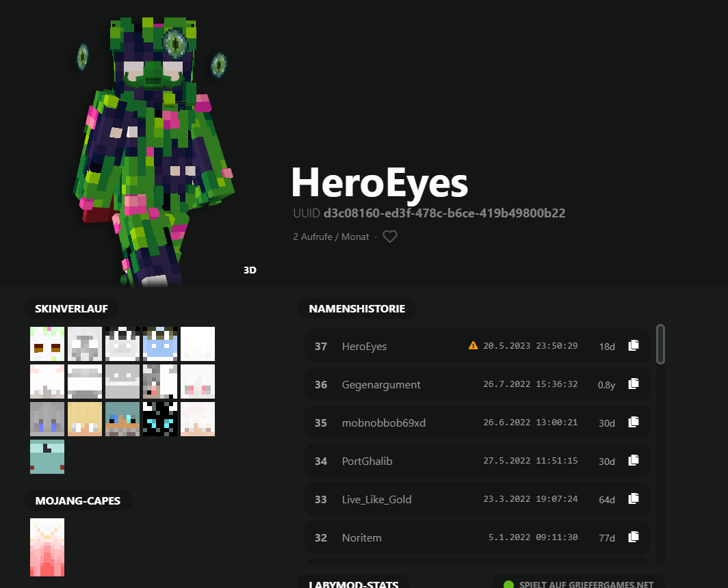
Task: Click the Namenshistorie section header
Action: [357, 308]
